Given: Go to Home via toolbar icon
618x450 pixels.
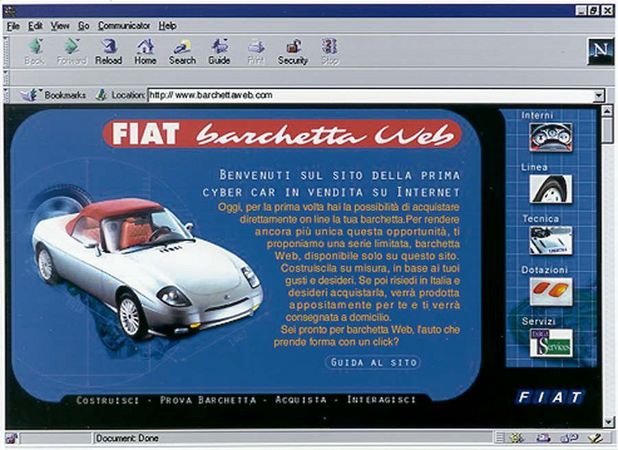Looking at the screenshot, I should coord(145,51).
